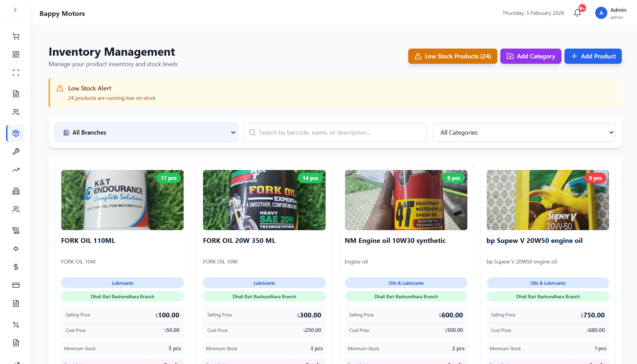The height and width of the screenshot is (364, 637).
Task: Click the minimum stock value 1 pcs
Action: [x=600, y=348]
